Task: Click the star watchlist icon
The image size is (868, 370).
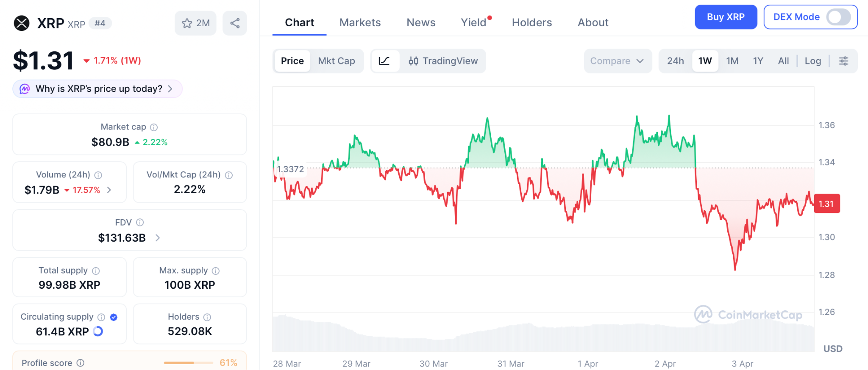Action: pos(187,23)
